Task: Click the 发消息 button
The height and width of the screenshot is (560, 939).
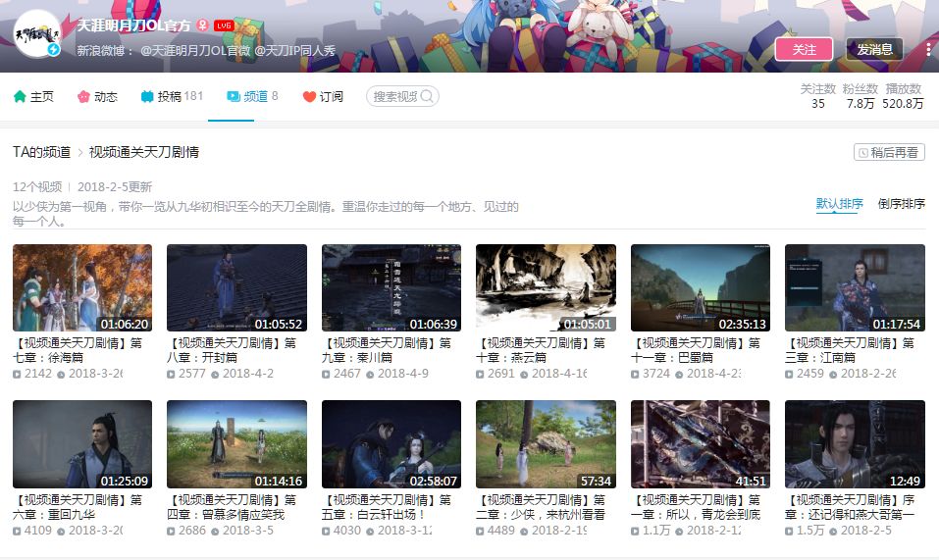Action: (x=874, y=49)
